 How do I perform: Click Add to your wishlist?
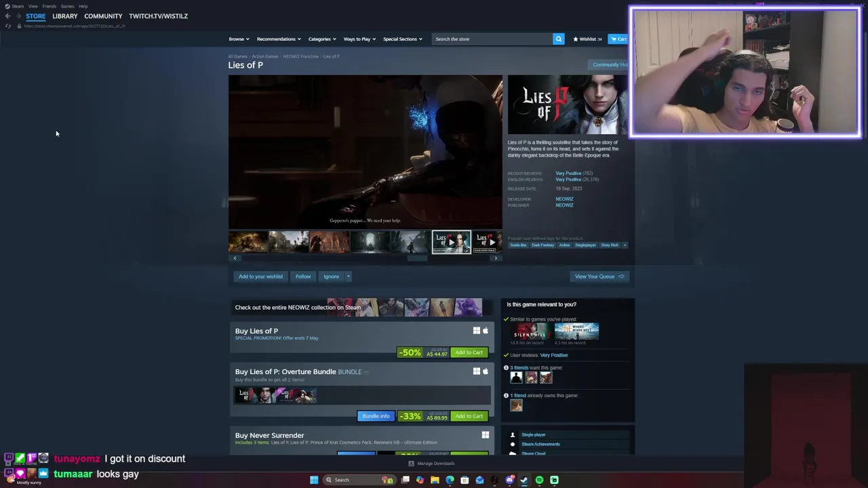tap(260, 277)
